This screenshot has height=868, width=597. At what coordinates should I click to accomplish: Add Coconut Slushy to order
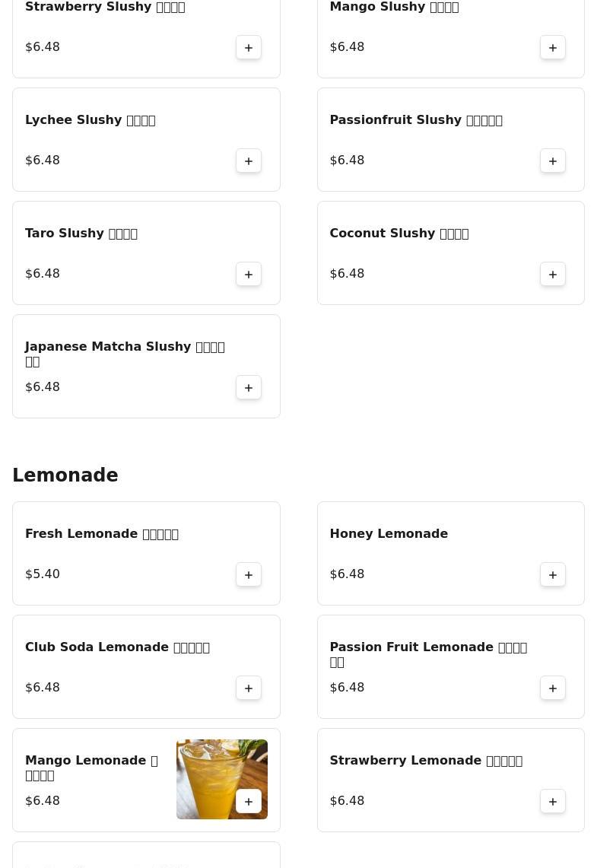point(553,274)
